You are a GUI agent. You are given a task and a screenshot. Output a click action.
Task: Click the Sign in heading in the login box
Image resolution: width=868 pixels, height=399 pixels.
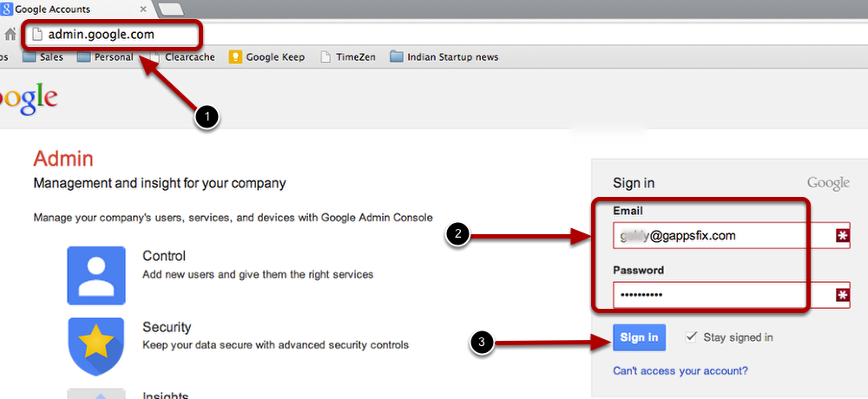coord(634,183)
